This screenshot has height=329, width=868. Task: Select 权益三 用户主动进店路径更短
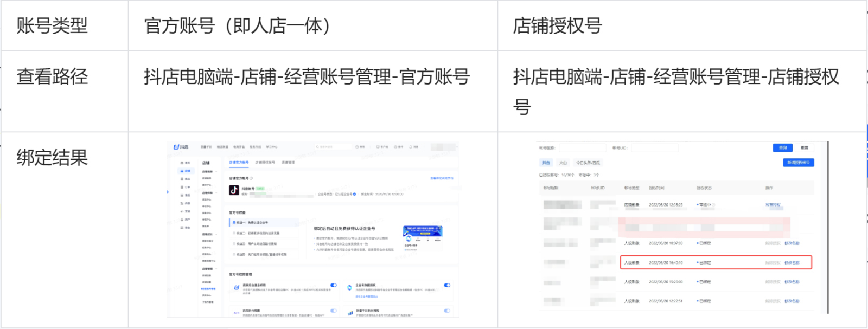pos(264,243)
